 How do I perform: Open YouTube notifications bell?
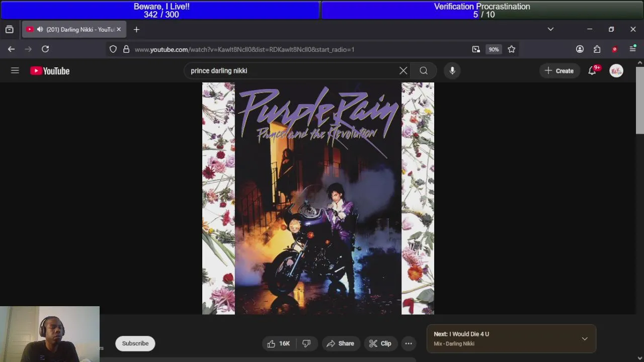coord(592,71)
